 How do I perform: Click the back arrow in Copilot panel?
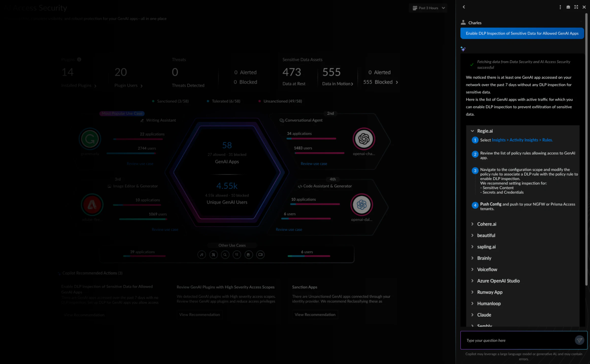[x=464, y=7]
